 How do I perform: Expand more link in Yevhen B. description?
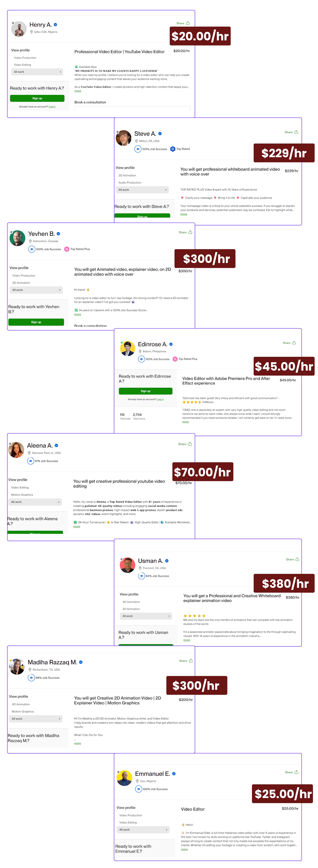(x=78, y=314)
